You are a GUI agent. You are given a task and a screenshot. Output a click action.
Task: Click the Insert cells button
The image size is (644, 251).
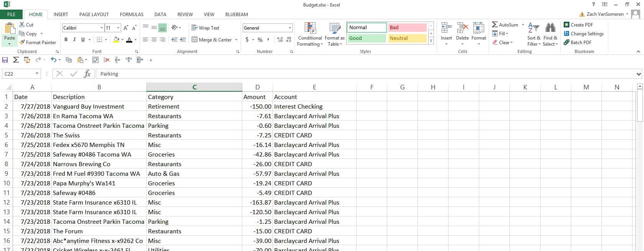click(x=446, y=33)
